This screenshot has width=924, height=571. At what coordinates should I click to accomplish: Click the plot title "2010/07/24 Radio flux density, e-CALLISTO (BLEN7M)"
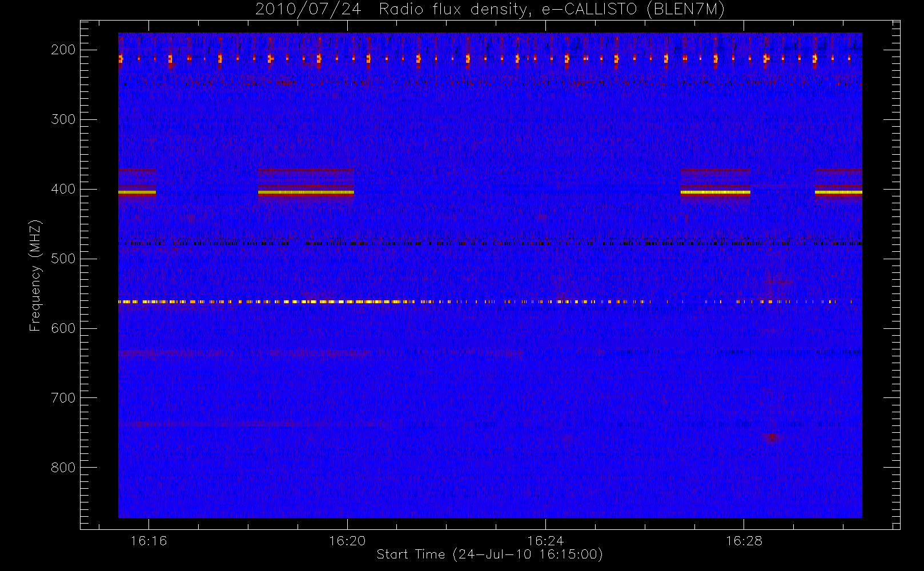click(490, 9)
